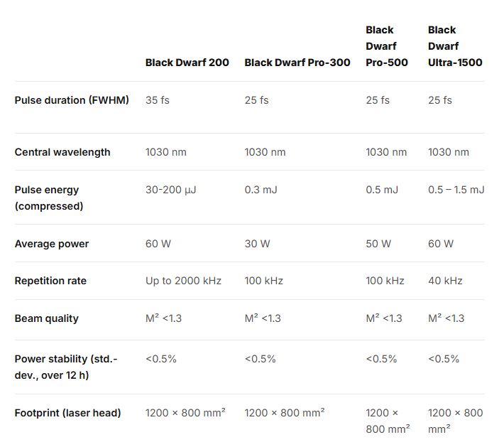This screenshot has width=504, height=447.
Task: Click the Pulse duration (FWHM) row label
Action: point(72,100)
